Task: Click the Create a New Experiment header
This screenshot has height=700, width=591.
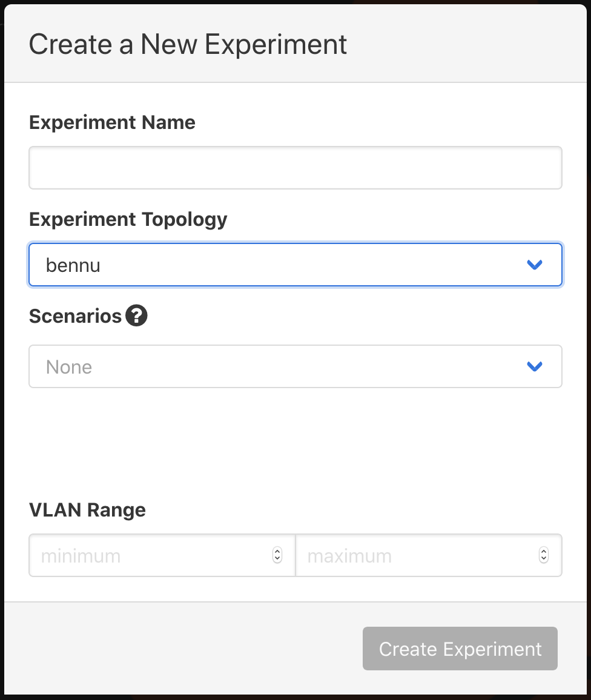Action: [188, 44]
